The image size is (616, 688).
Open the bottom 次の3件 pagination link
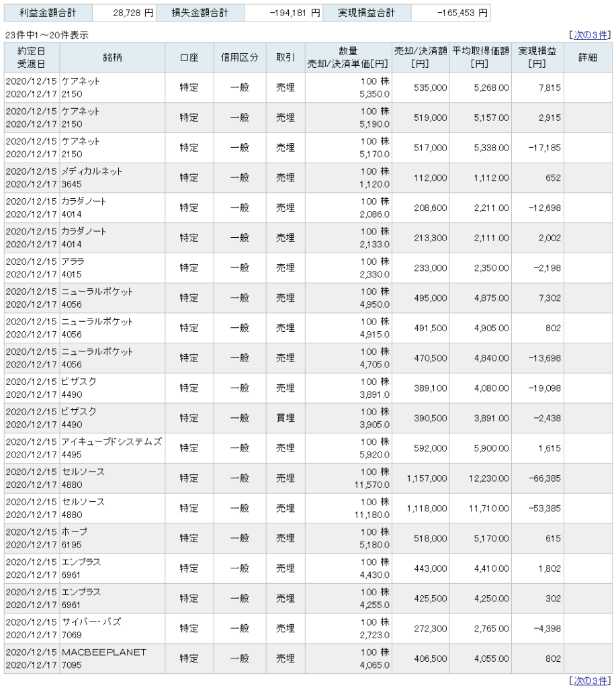(590, 681)
